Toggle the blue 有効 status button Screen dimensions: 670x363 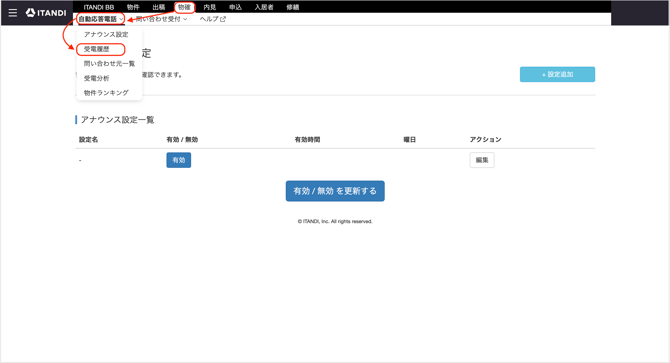[179, 160]
